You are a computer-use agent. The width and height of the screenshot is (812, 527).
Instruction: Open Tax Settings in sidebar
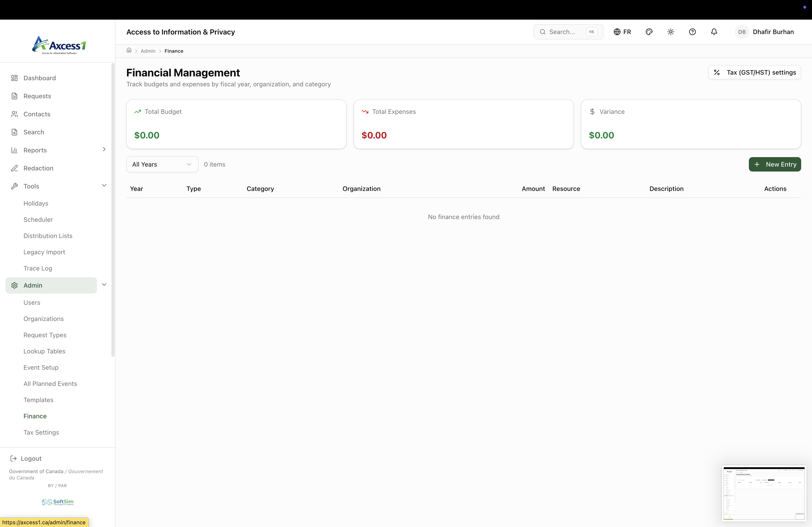(x=41, y=432)
